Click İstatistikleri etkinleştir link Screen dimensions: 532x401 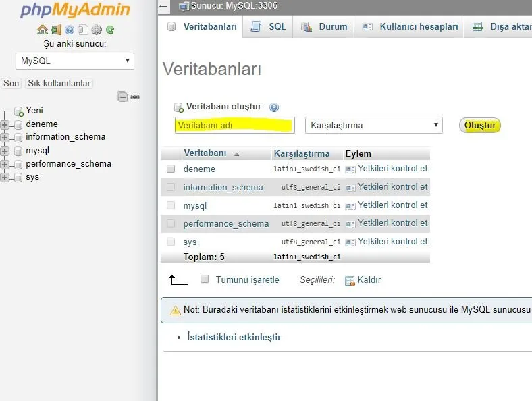pyautogui.click(x=234, y=338)
